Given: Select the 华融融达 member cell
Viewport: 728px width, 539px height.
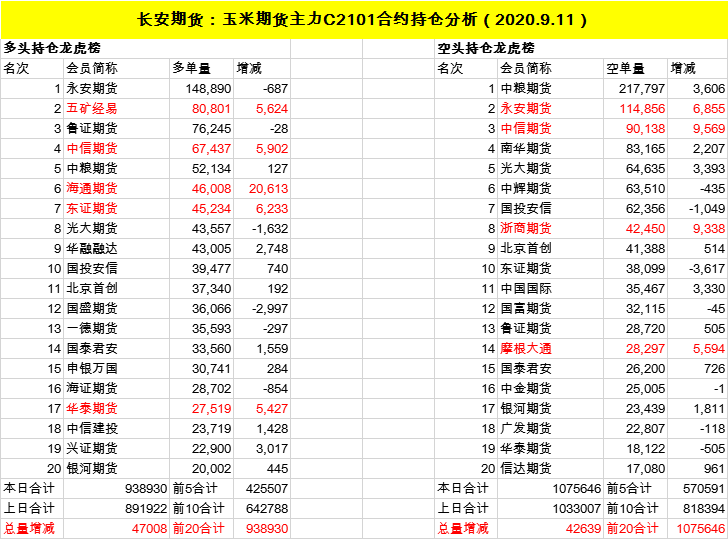Looking at the screenshot, I should tap(117, 248).
